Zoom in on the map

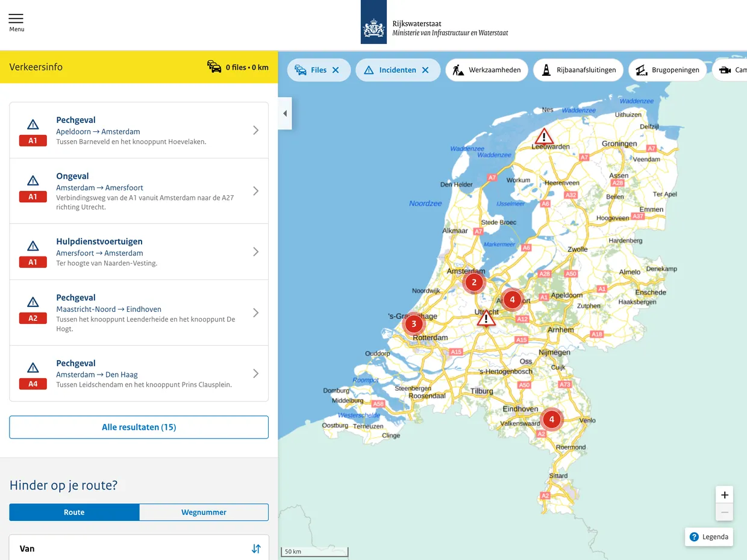coord(724,494)
